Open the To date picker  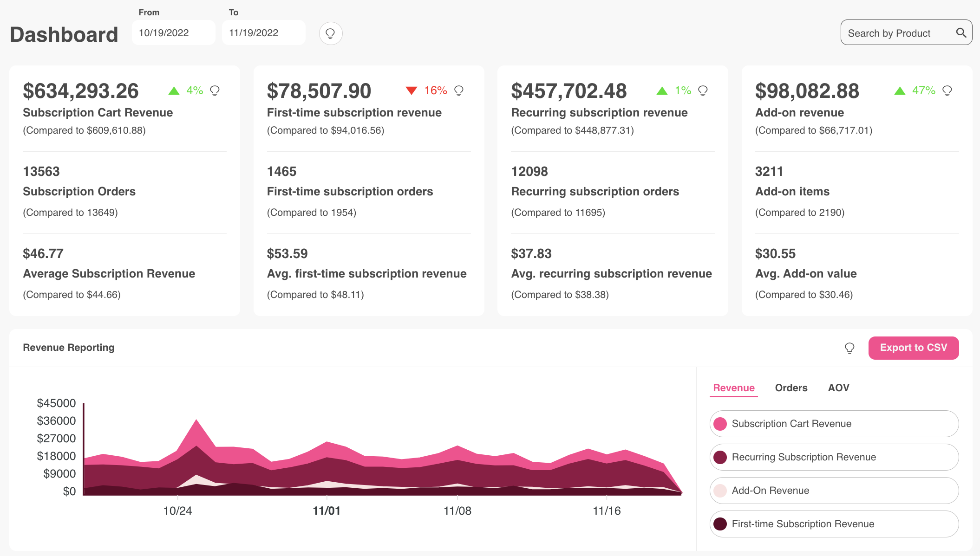point(263,32)
